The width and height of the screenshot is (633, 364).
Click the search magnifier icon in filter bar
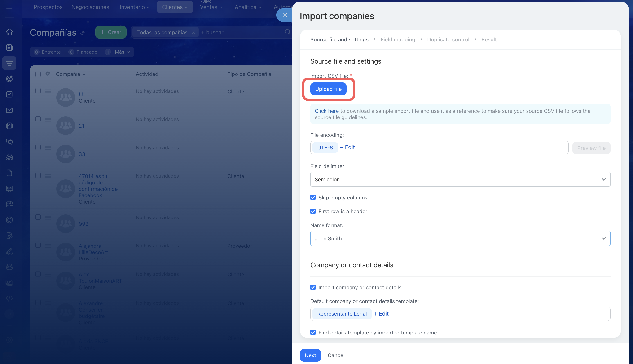[x=287, y=32]
